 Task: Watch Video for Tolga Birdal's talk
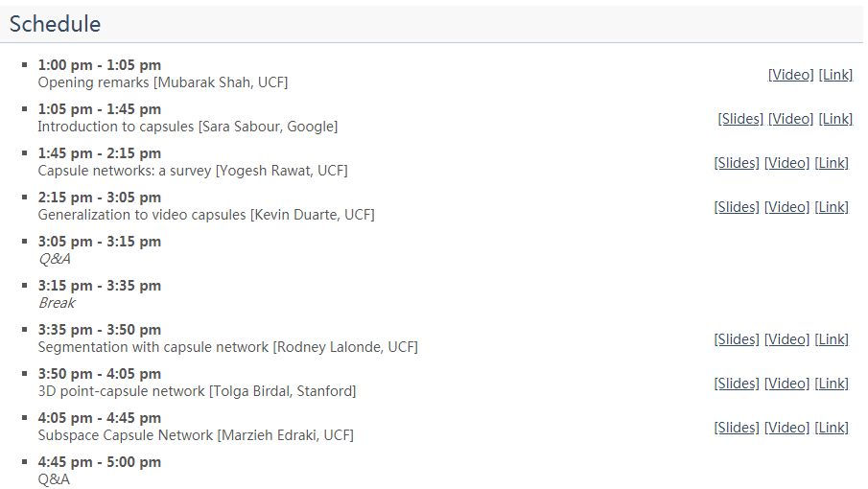tap(786, 384)
